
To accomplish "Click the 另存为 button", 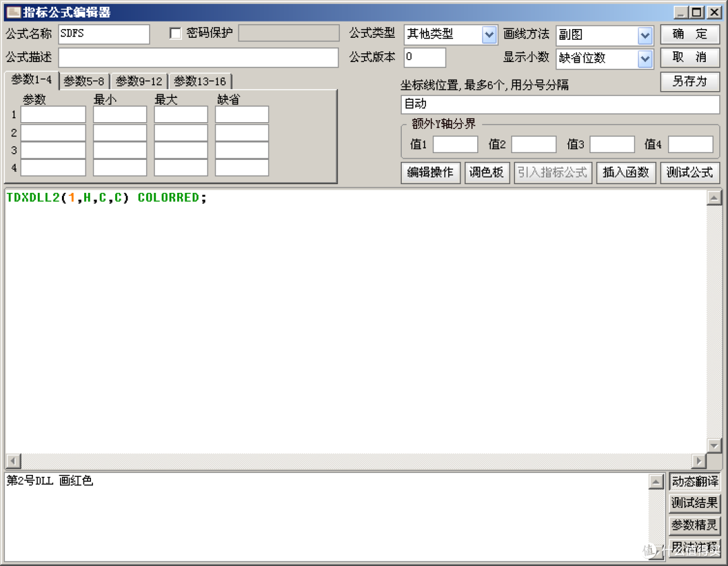I will coord(690,82).
